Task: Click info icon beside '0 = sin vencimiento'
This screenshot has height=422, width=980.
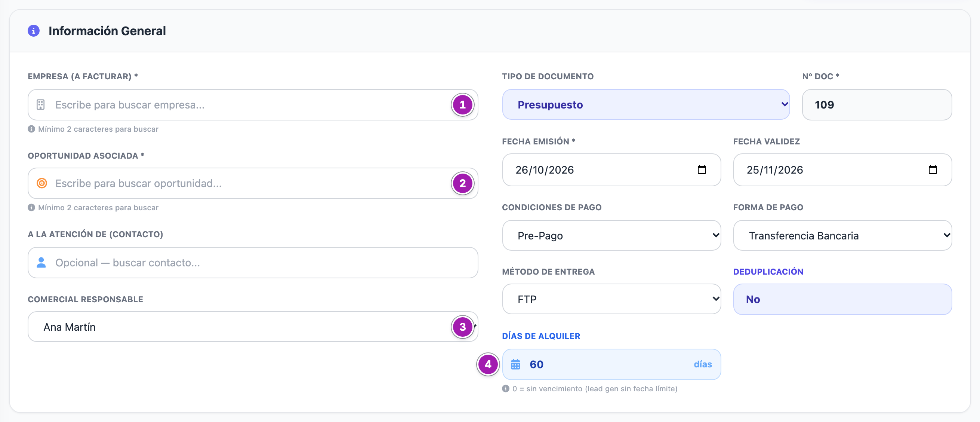Action: click(x=506, y=388)
